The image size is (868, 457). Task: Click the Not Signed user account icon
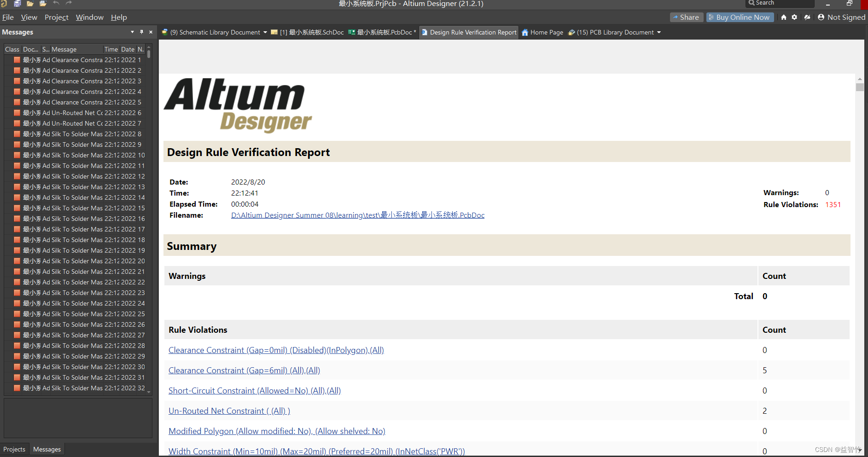coord(821,17)
